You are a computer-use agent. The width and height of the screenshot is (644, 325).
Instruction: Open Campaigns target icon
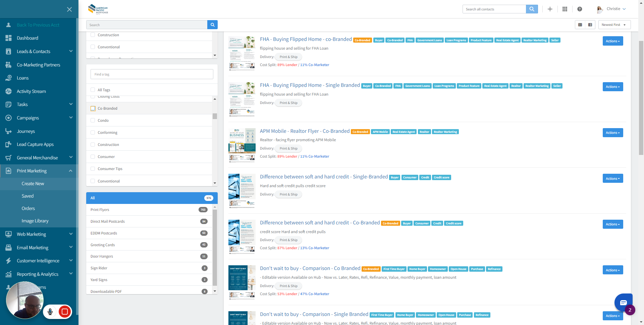click(x=8, y=118)
